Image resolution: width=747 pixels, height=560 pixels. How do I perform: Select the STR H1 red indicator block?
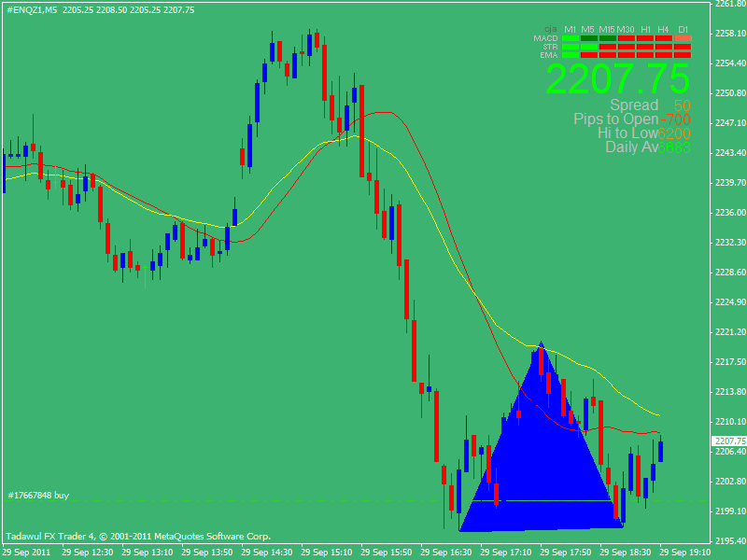pyautogui.click(x=645, y=47)
